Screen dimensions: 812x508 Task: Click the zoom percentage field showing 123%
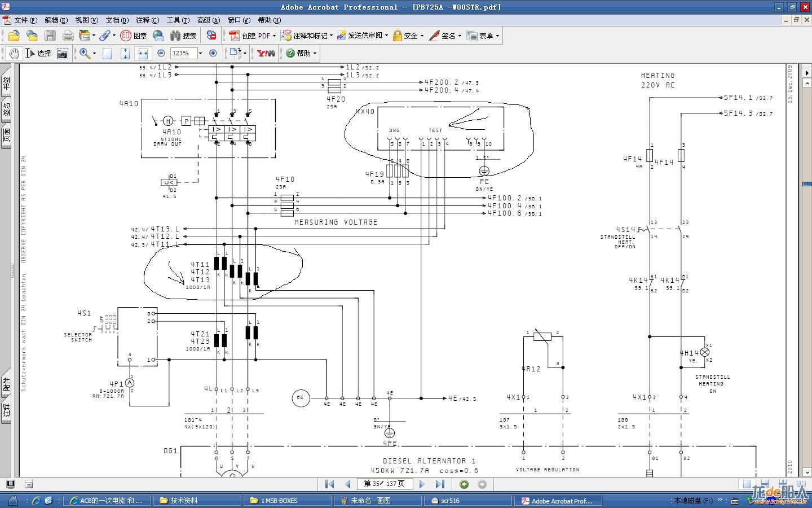tap(184, 53)
